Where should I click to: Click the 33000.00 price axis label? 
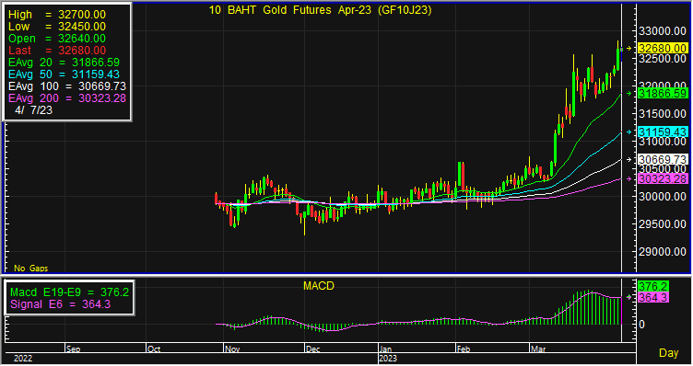click(663, 31)
